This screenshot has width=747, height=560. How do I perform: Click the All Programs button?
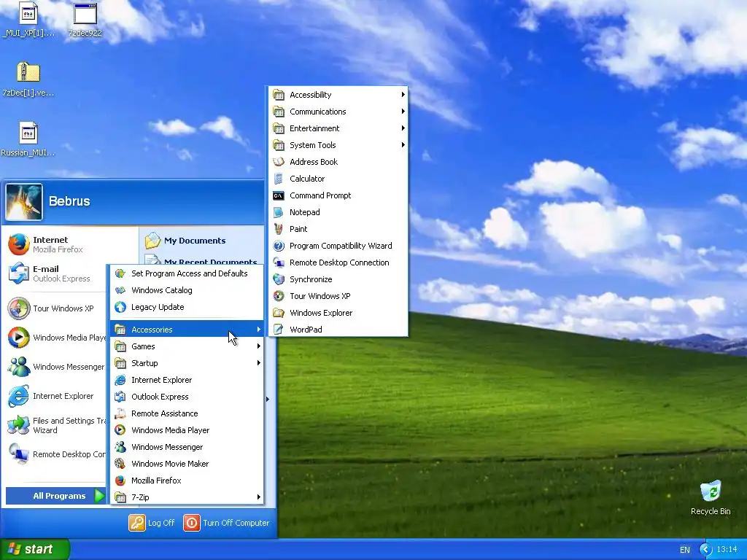coord(55,496)
